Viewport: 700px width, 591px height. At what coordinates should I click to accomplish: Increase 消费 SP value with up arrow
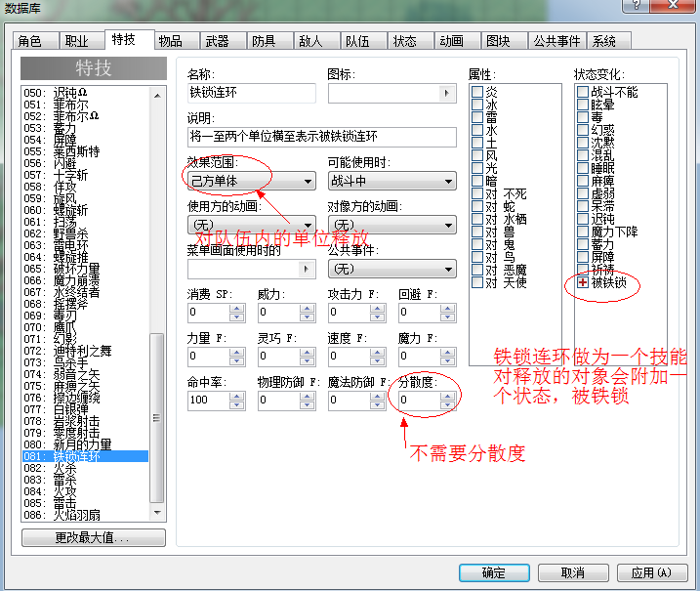pos(236,309)
